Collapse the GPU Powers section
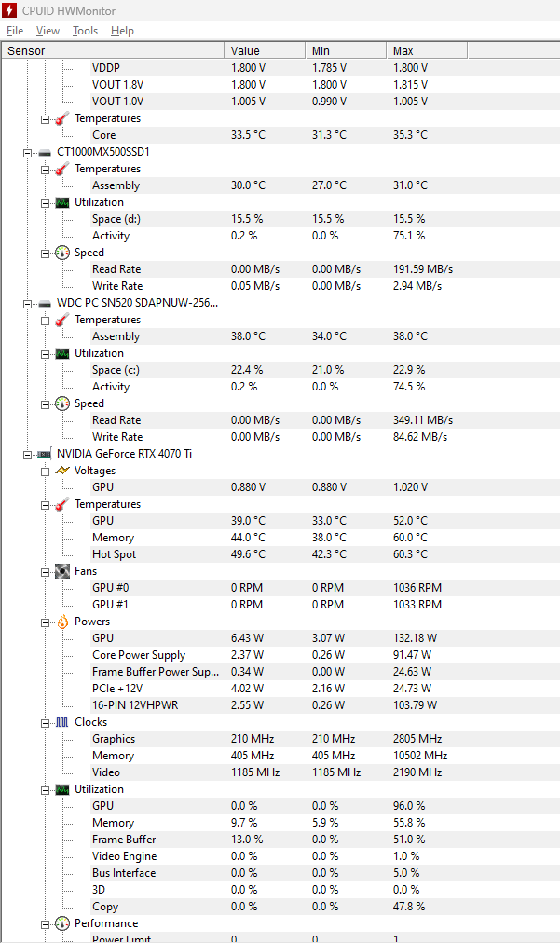Image resolution: width=560 pixels, height=943 pixels. click(x=45, y=622)
